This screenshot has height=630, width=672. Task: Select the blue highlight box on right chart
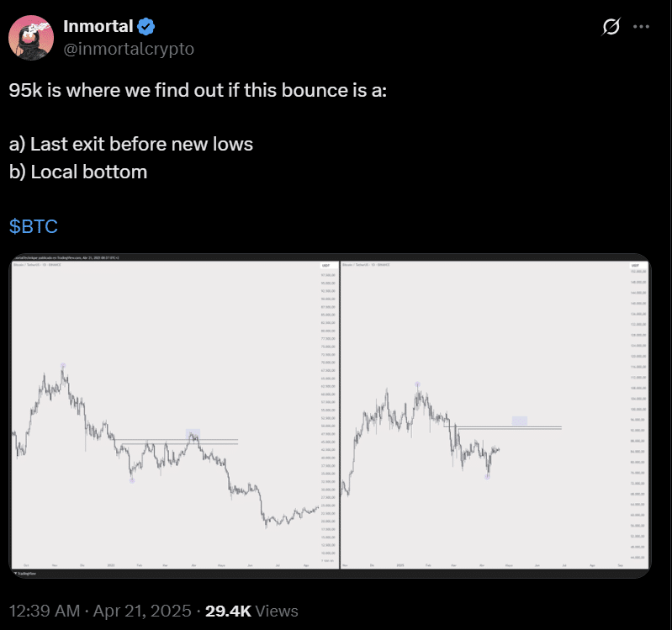pyautogui.click(x=520, y=421)
